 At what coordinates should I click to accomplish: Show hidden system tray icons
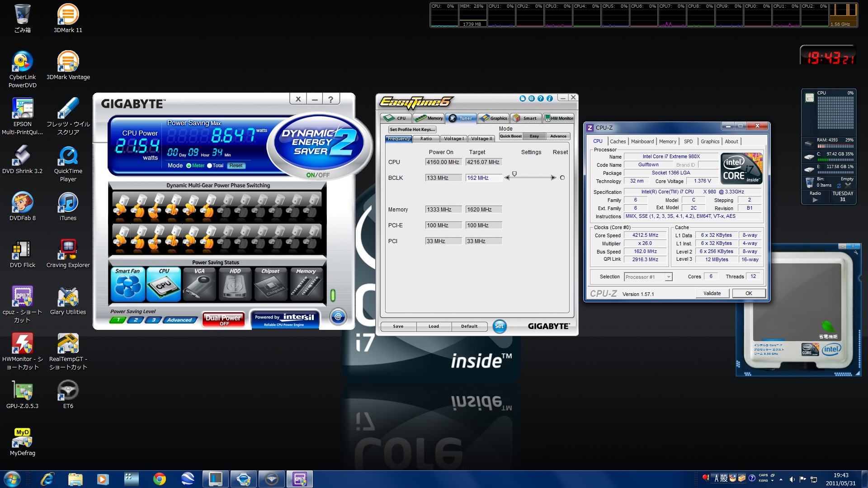click(781, 479)
